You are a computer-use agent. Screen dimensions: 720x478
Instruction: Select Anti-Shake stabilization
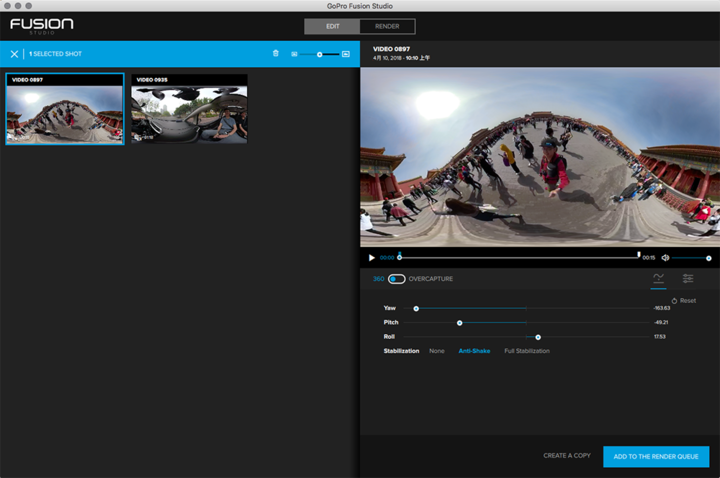pyautogui.click(x=474, y=351)
